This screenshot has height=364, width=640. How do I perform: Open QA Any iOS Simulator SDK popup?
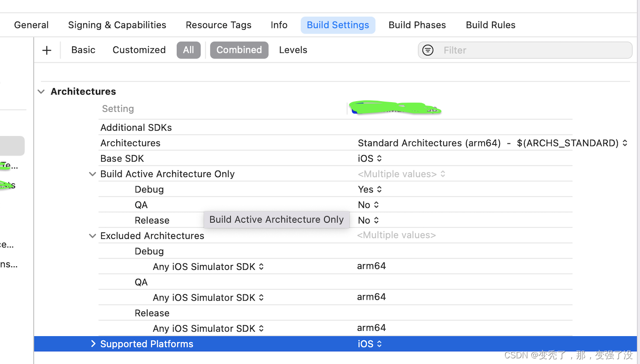pos(208,298)
